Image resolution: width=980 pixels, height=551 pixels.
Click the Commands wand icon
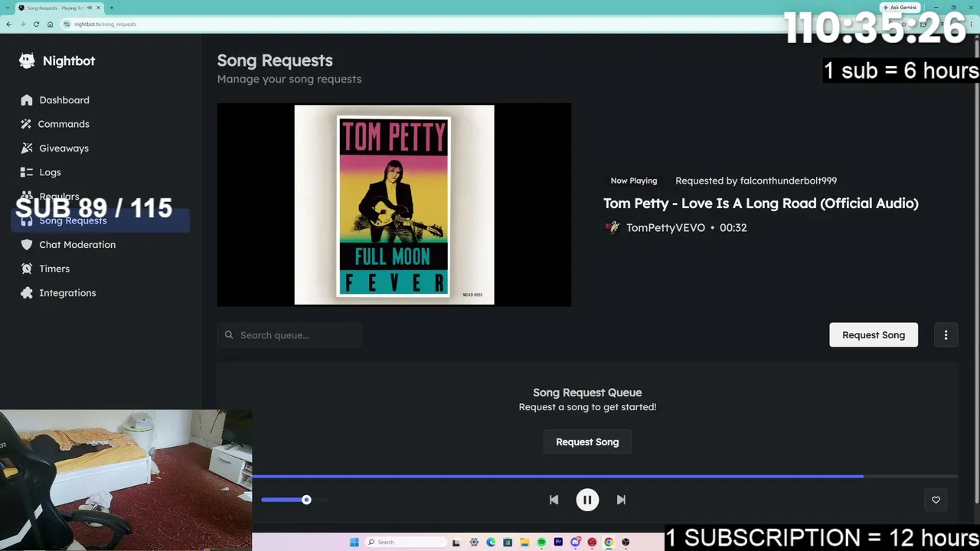(x=27, y=124)
